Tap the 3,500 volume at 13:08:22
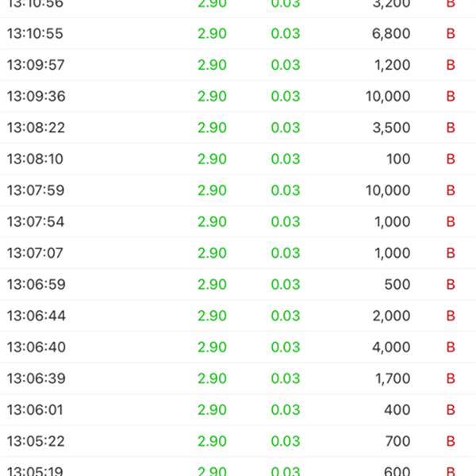This screenshot has width=476, height=476. pyautogui.click(x=391, y=128)
